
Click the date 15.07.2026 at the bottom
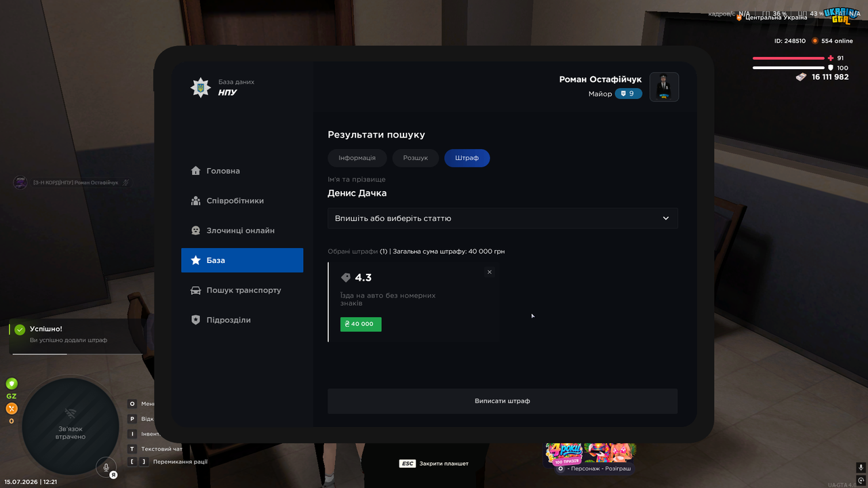tap(20, 482)
